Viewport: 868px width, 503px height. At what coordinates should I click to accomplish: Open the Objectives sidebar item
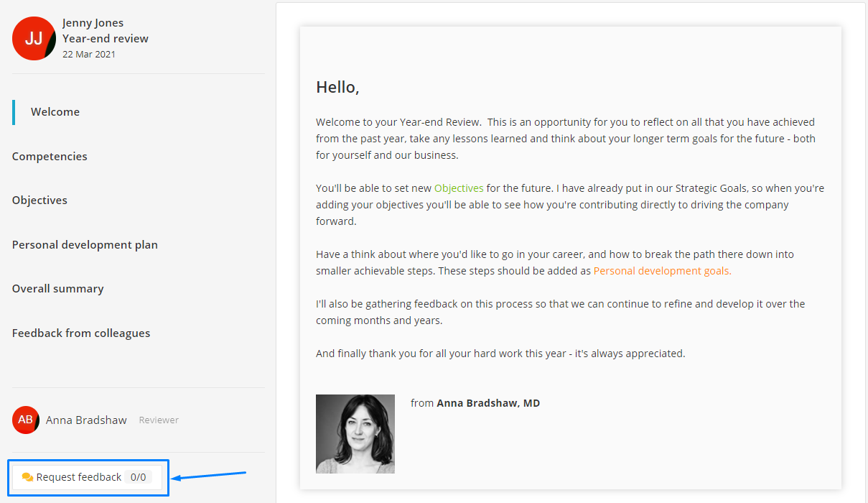point(39,200)
